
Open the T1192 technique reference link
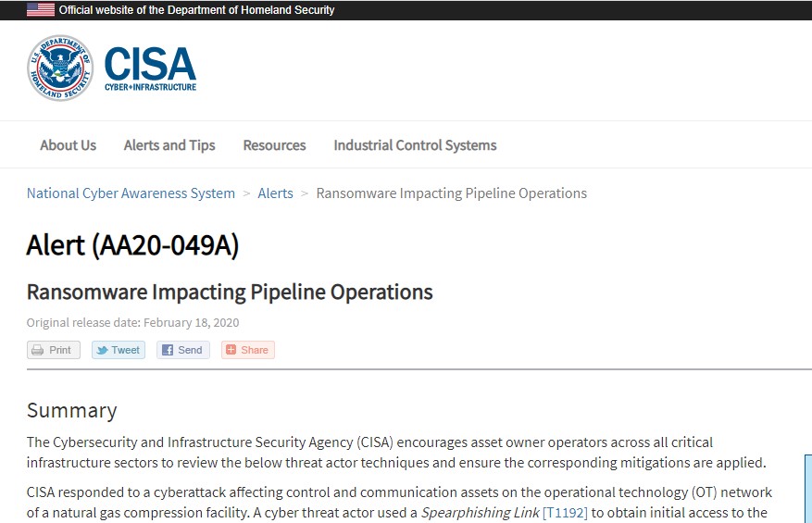click(565, 512)
